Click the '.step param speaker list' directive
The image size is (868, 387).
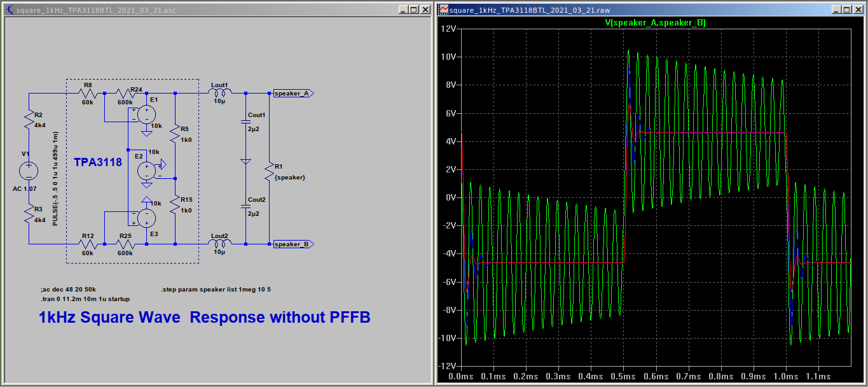[216, 289]
